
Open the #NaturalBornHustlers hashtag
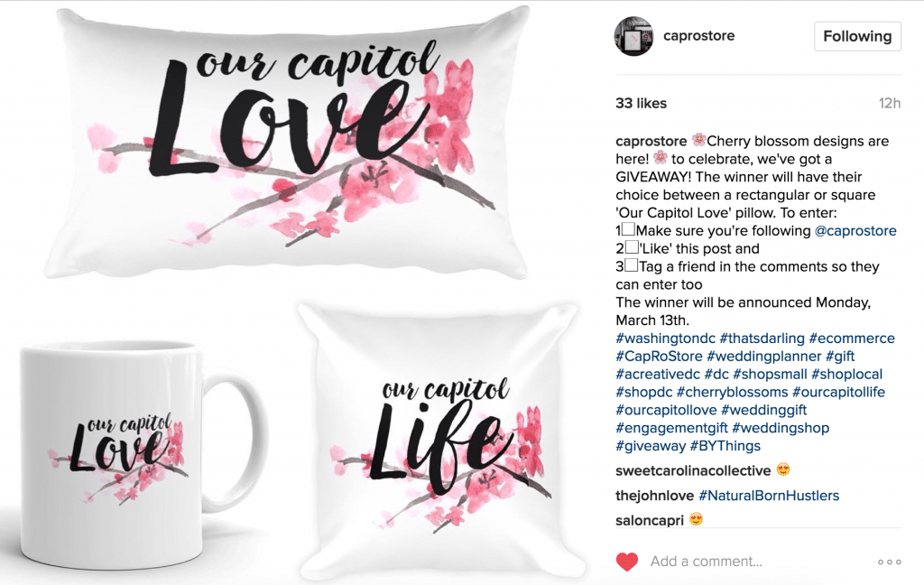coord(769,496)
